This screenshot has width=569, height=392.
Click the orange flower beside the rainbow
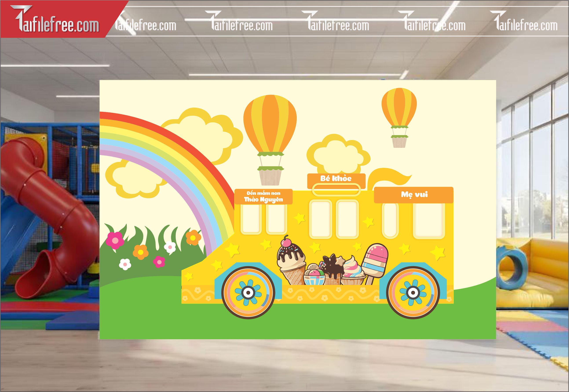[x=193, y=238]
